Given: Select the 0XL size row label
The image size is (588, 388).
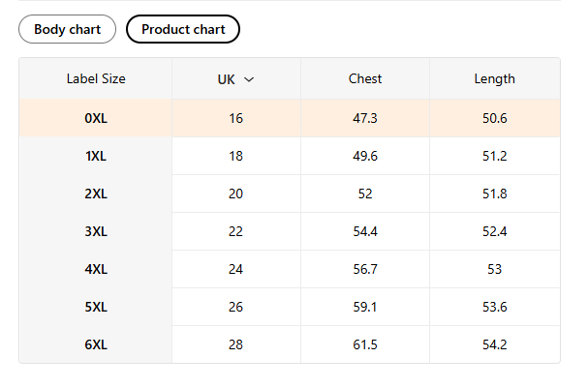Looking at the screenshot, I should click(96, 118).
